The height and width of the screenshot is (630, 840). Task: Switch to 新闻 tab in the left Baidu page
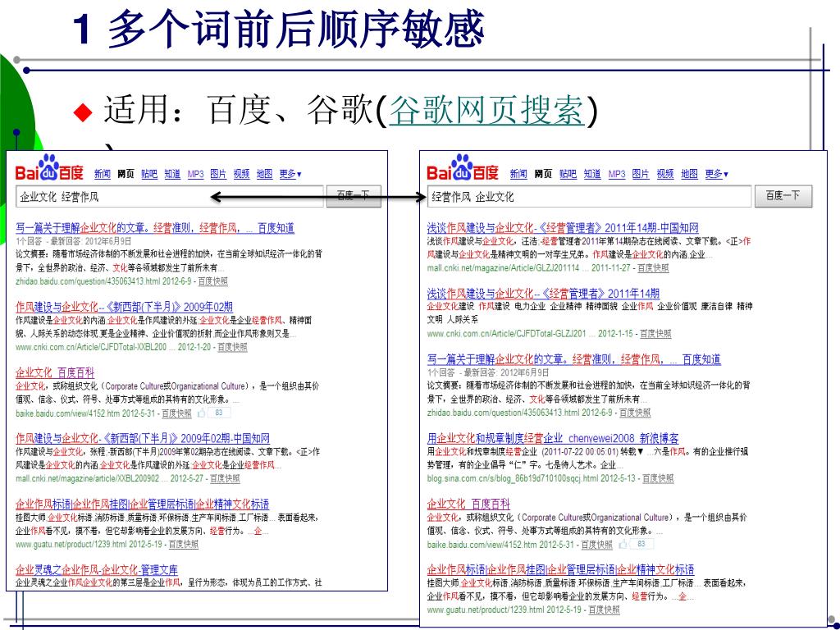tap(102, 174)
